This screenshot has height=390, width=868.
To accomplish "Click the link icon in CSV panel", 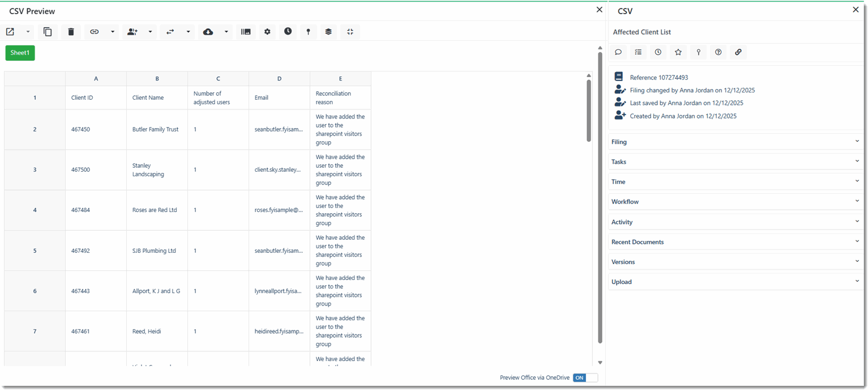I will 738,52.
